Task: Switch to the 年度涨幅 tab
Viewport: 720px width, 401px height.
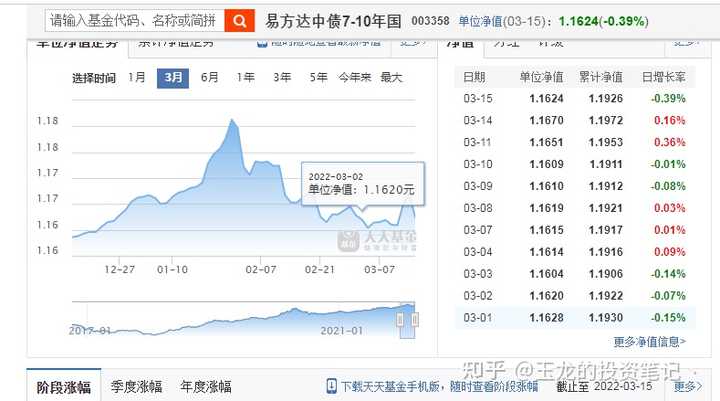Action: 206,387
